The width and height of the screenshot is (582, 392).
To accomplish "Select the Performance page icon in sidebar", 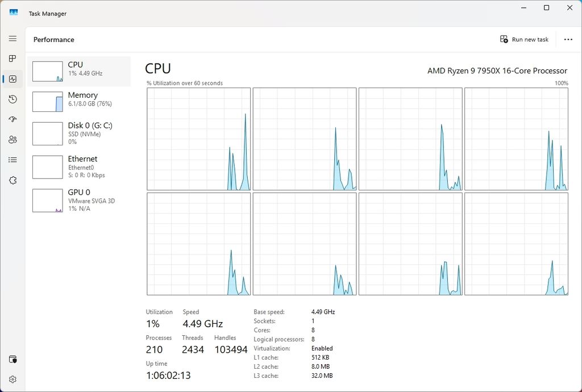I will [x=13, y=79].
